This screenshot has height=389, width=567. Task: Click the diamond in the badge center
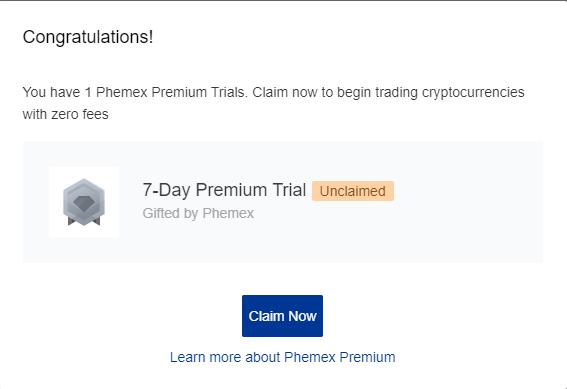point(84,203)
